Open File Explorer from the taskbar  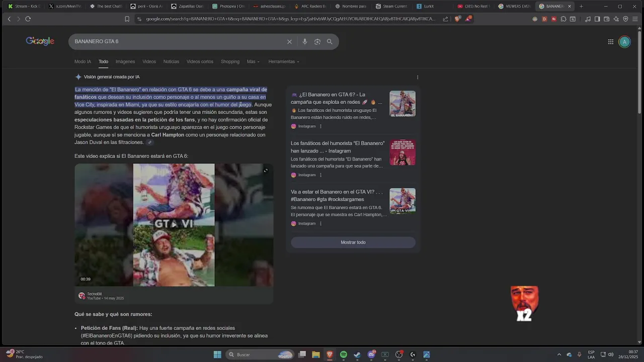click(316, 354)
